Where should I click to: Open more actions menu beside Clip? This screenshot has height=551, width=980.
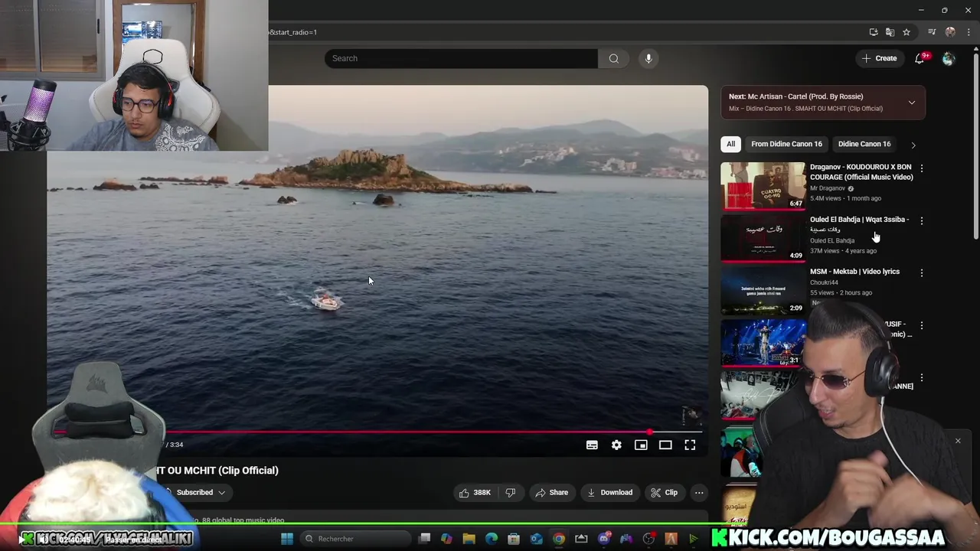coord(699,492)
